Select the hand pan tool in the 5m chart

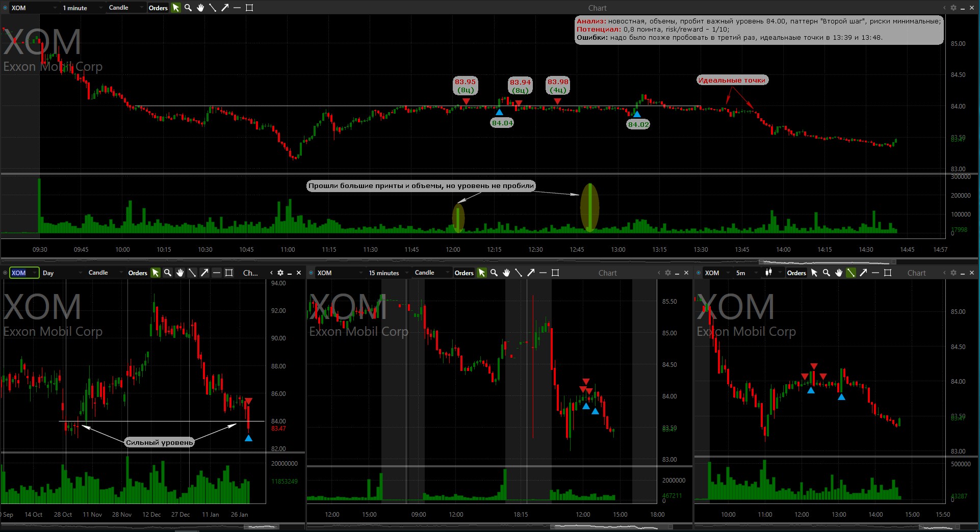(x=839, y=273)
